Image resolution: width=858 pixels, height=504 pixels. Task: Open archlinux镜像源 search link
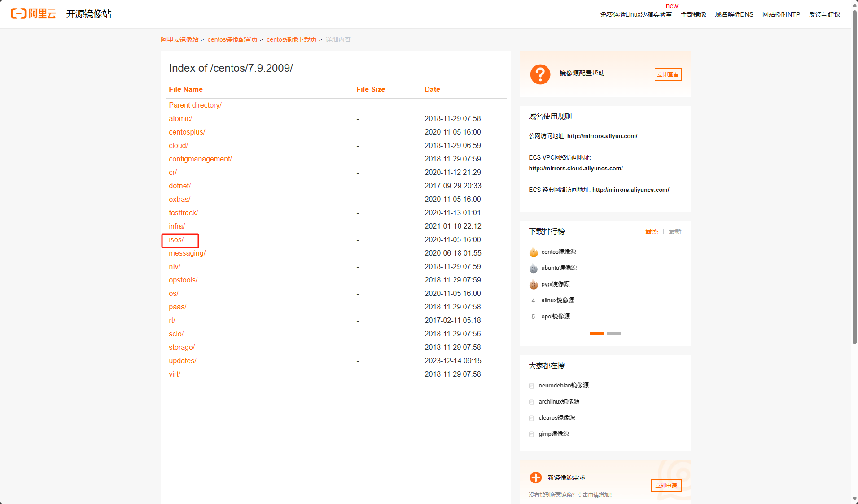click(x=559, y=402)
